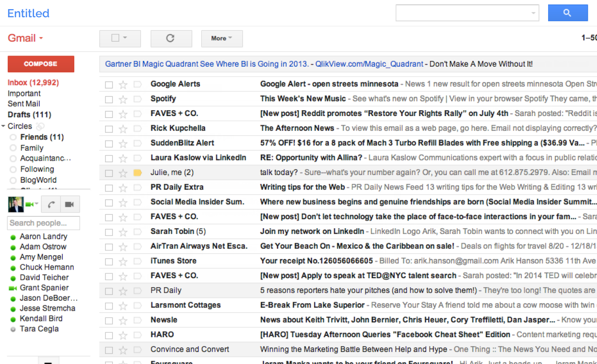Viewport: 597px width, 364px height.
Task: Open the Important folder
Action: coord(24,94)
